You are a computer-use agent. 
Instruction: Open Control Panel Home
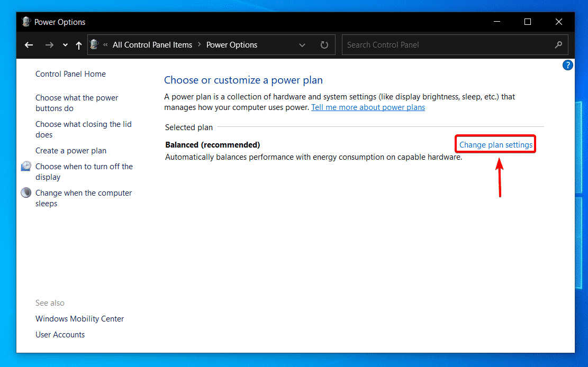tap(70, 74)
